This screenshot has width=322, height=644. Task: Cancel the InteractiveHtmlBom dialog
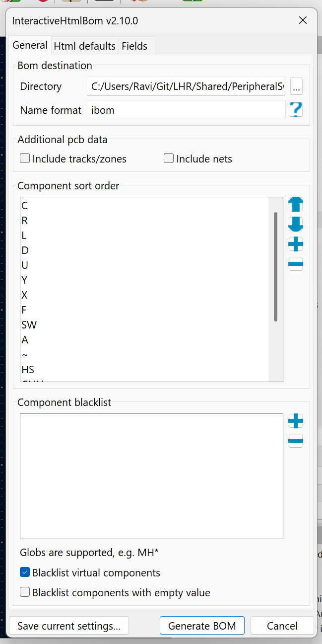click(x=282, y=626)
